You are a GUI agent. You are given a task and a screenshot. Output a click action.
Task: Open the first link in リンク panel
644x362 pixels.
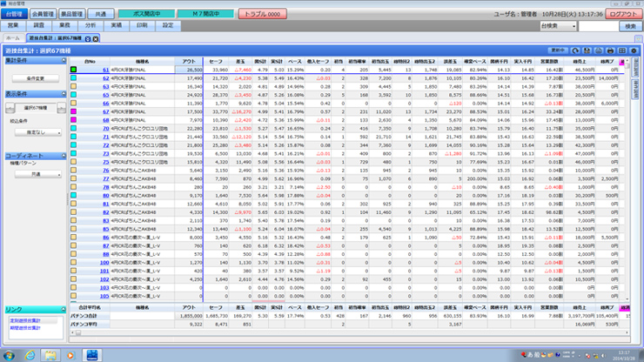coord(25,320)
